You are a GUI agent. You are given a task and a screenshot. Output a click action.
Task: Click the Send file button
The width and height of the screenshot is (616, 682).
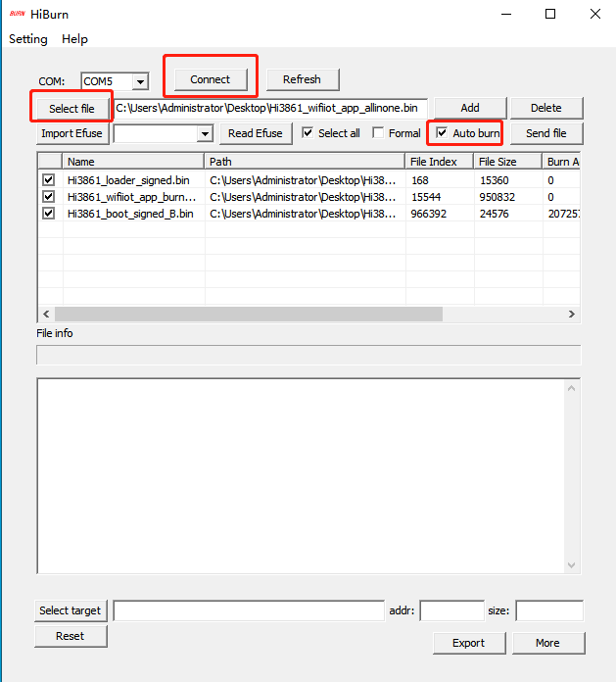point(545,133)
